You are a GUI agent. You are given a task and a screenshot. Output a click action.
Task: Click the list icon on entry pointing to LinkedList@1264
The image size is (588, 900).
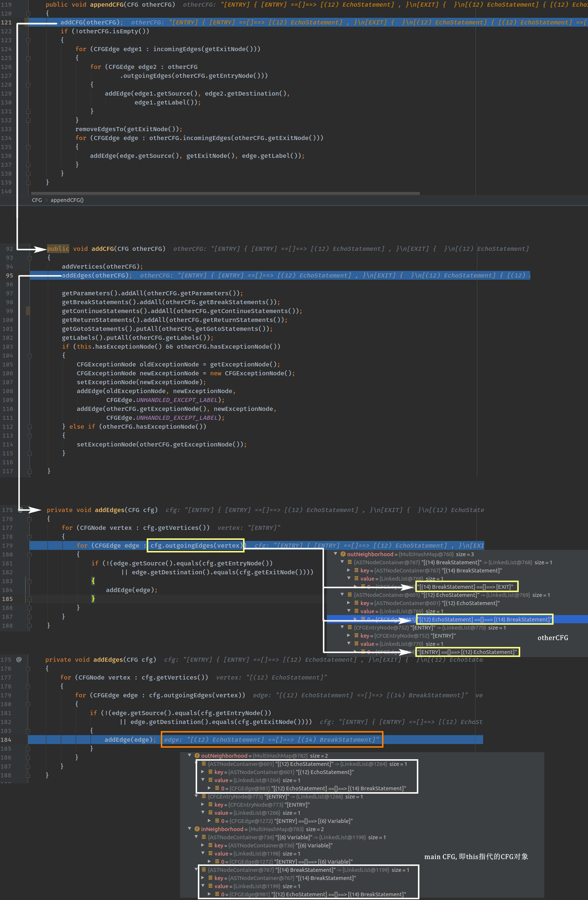(203, 764)
